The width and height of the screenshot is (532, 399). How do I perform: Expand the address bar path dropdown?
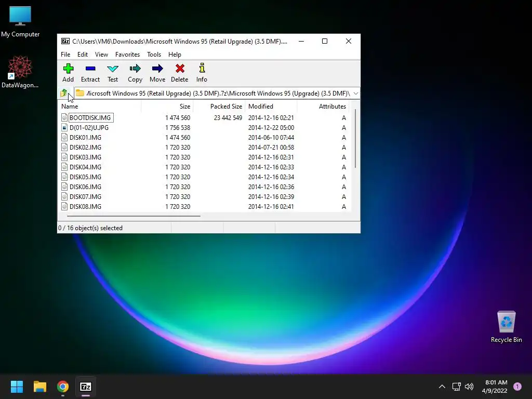[x=355, y=94]
